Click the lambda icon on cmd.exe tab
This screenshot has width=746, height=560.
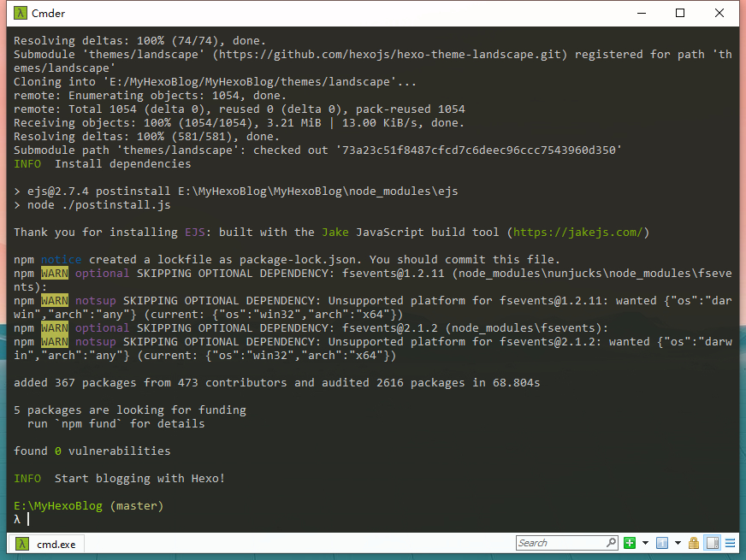click(x=22, y=544)
